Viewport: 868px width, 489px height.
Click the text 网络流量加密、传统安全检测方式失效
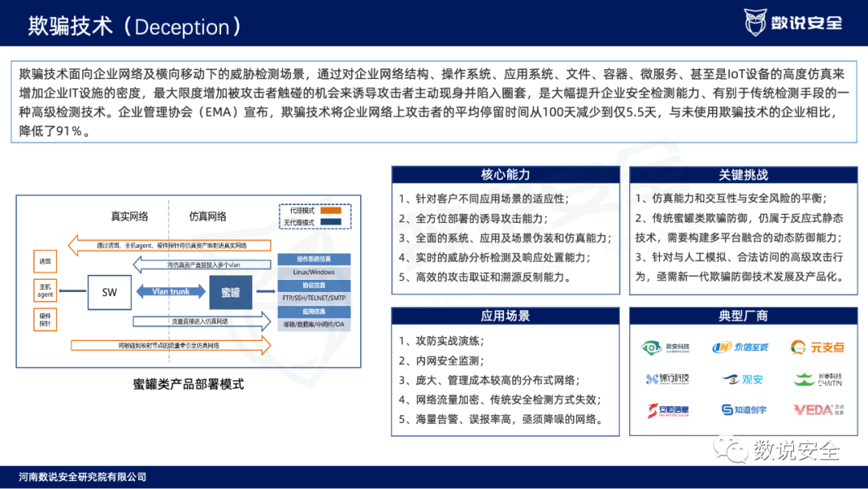(x=506, y=399)
